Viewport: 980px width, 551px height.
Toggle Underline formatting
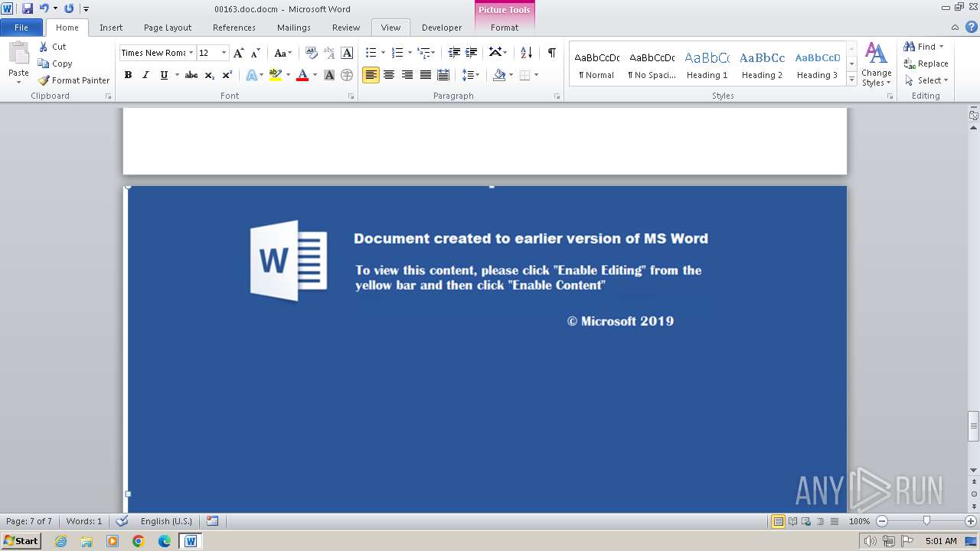point(163,75)
